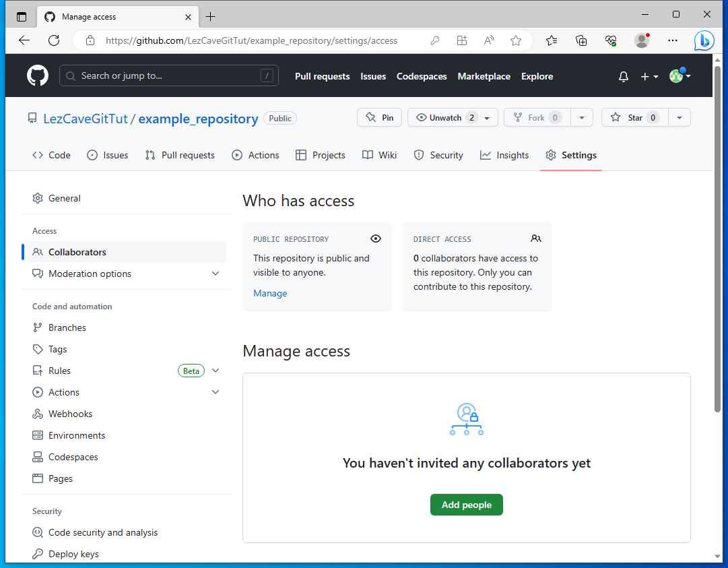Open the GitHub home via the Octocat logo
The height and width of the screenshot is (568, 728).
[37, 75]
